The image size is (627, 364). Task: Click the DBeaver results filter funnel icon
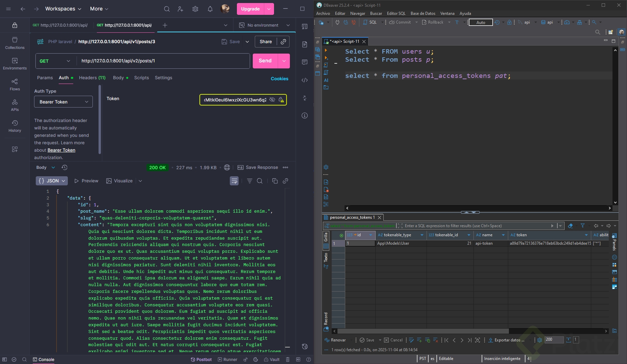(x=582, y=226)
